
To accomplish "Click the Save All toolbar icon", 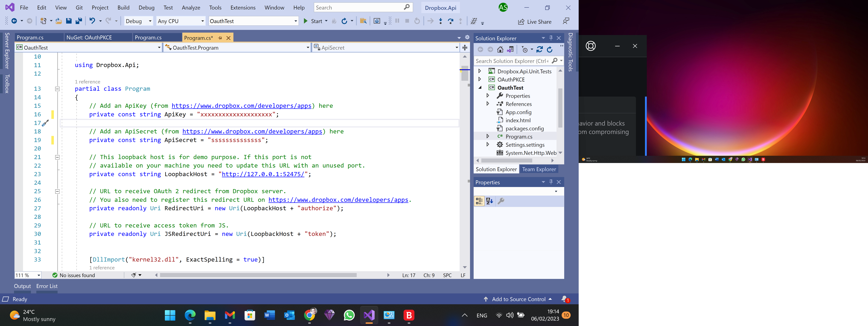I will tap(79, 21).
